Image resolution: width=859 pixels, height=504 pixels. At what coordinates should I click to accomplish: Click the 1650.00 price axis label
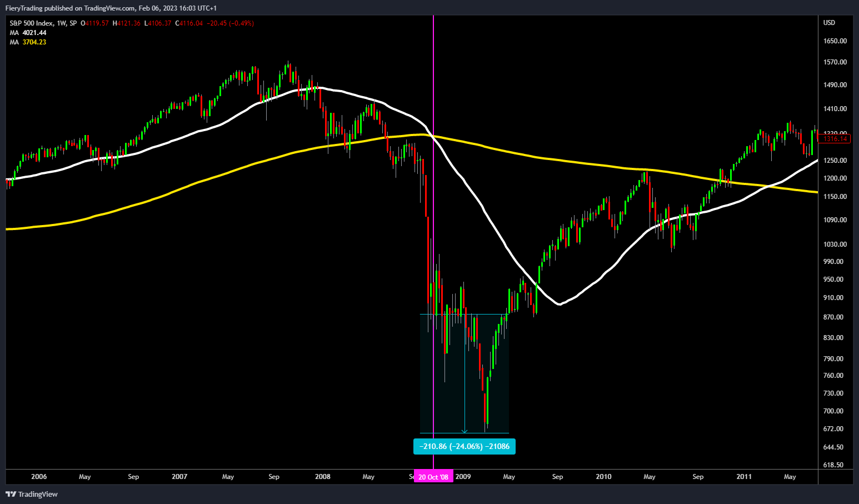(835, 41)
